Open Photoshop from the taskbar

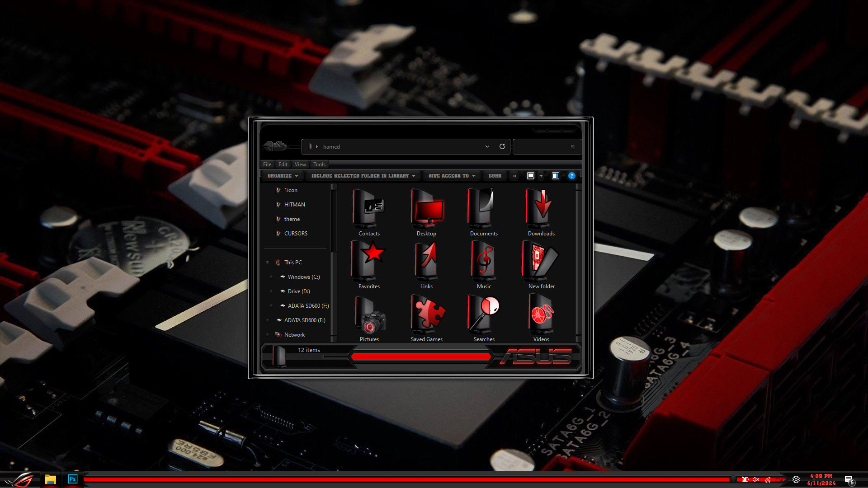pos(72,479)
